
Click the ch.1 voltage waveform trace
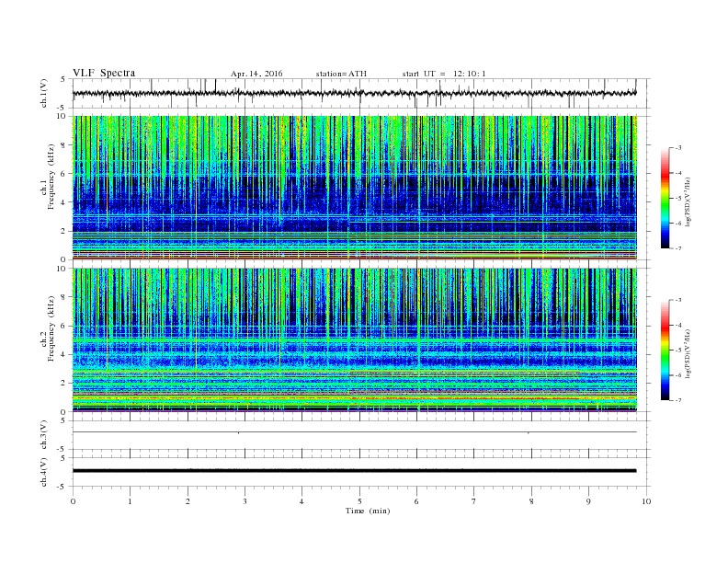(355, 93)
